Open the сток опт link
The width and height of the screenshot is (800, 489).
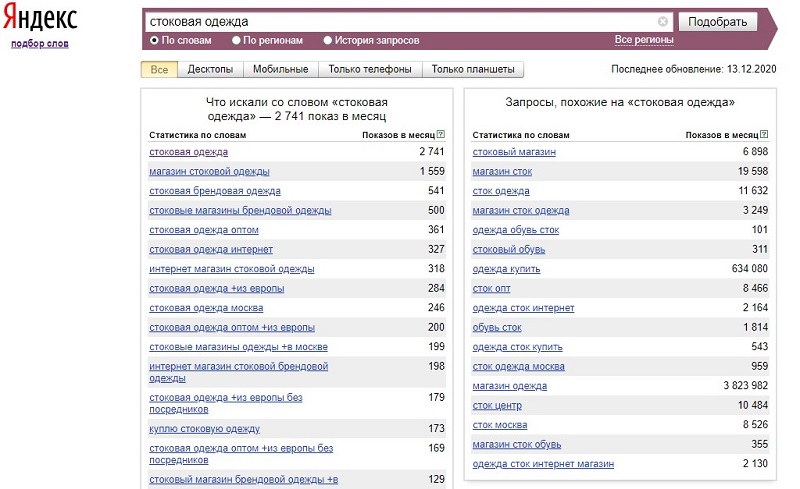coord(491,288)
